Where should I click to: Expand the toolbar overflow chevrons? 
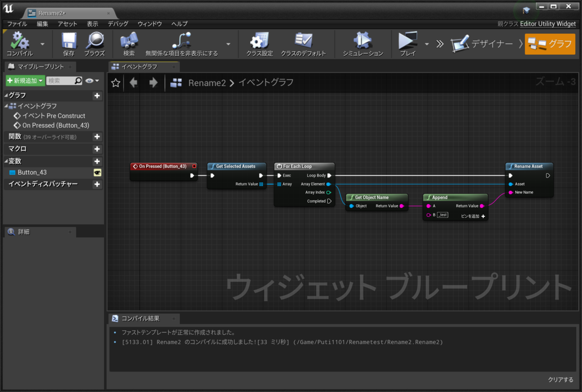tap(440, 44)
